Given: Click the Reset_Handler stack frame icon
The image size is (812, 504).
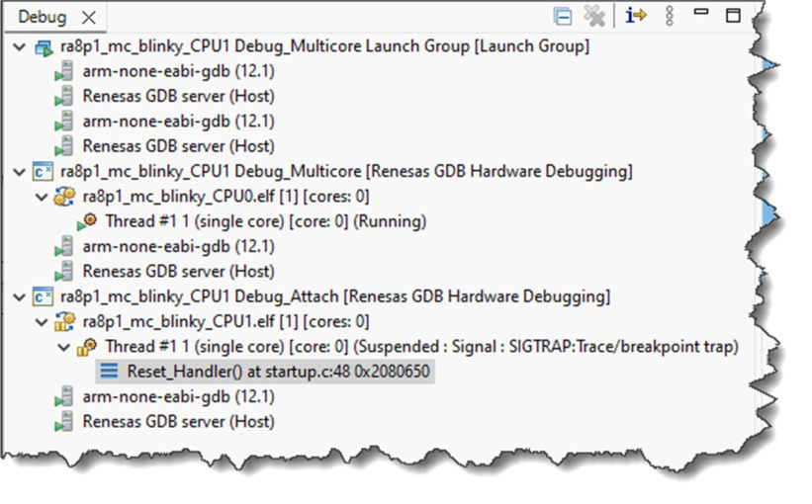Looking at the screenshot, I should click(x=109, y=371).
